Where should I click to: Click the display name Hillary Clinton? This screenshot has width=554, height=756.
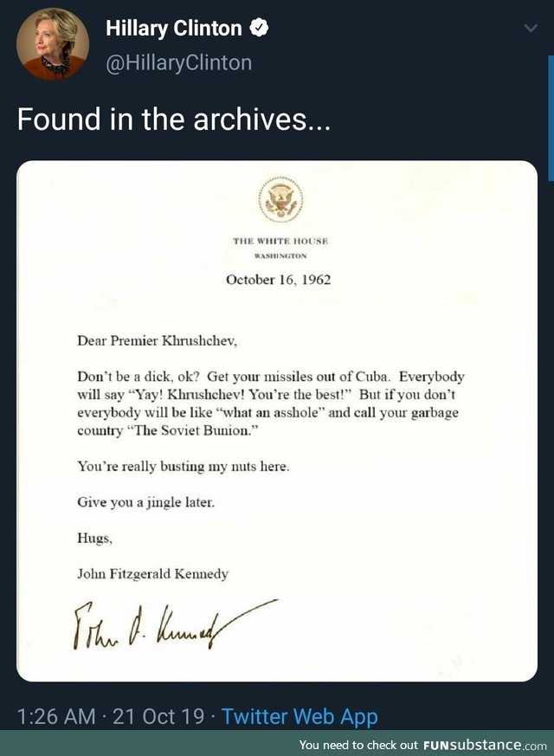click(x=173, y=27)
